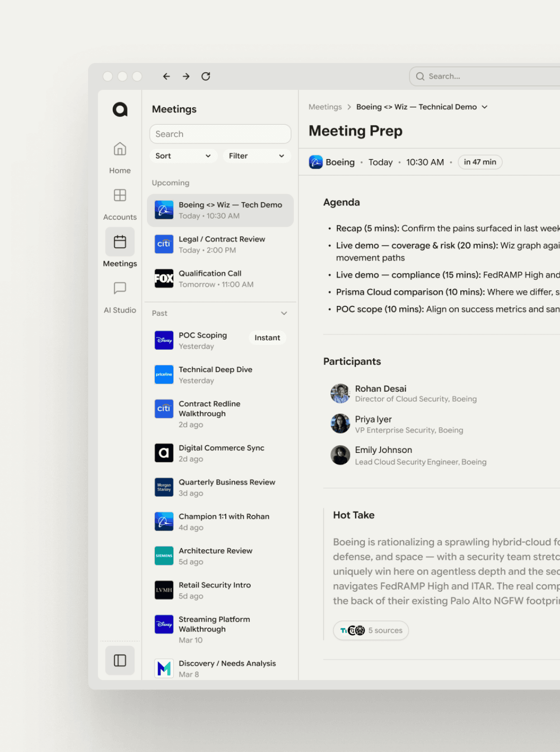Click Boeing logo on Tech Demo meeting
Image resolution: width=560 pixels, height=752 pixels.
pos(164,210)
